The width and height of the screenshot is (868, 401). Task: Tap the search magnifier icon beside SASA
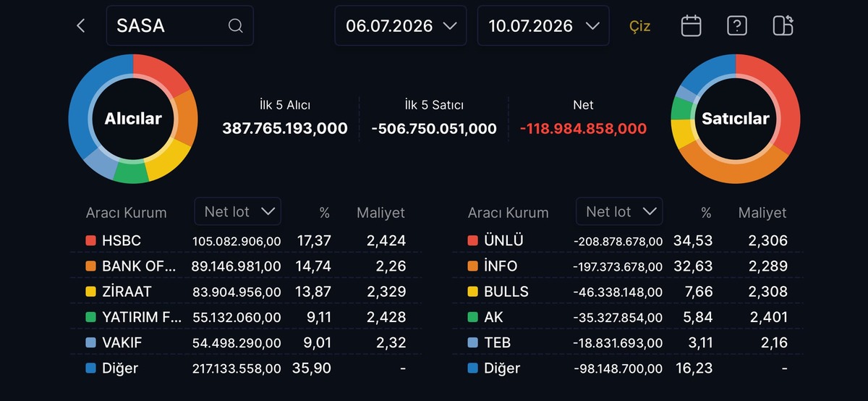coord(235,26)
